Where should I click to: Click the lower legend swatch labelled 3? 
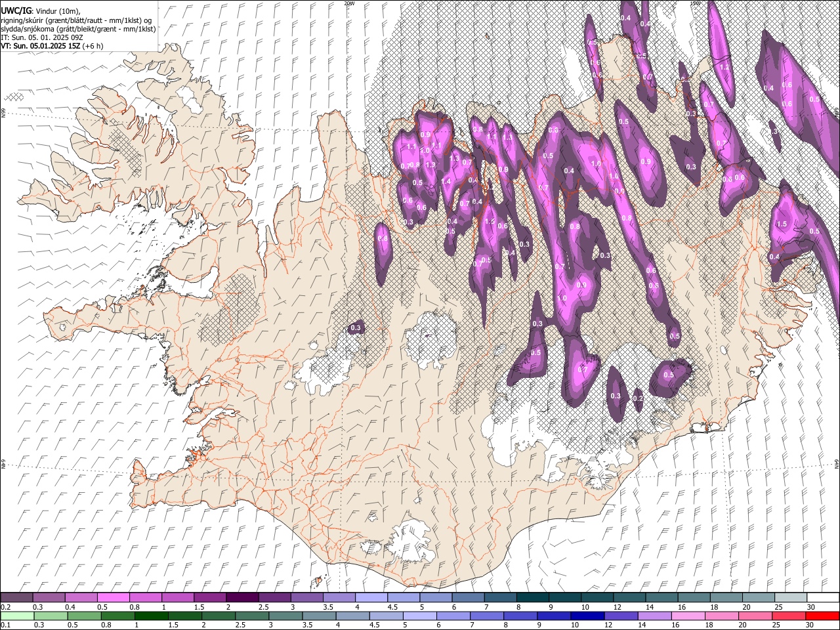(285, 616)
